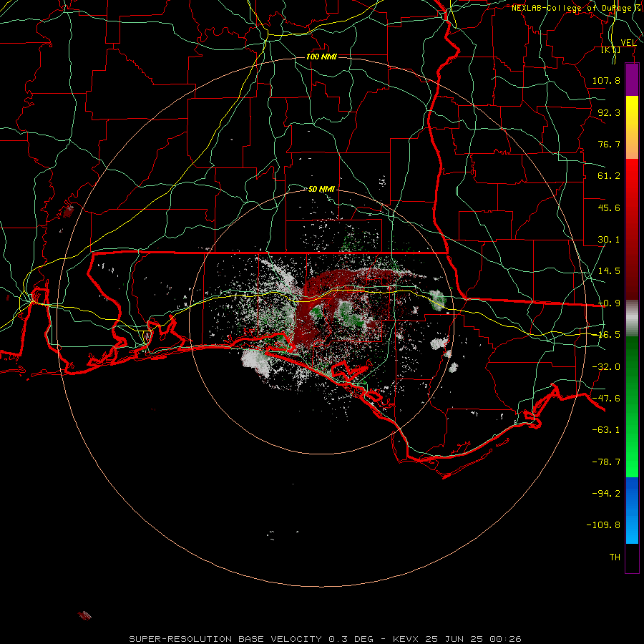Pick the gray near-zero segment of velocity scale
The image size is (644, 644).
[632, 318]
